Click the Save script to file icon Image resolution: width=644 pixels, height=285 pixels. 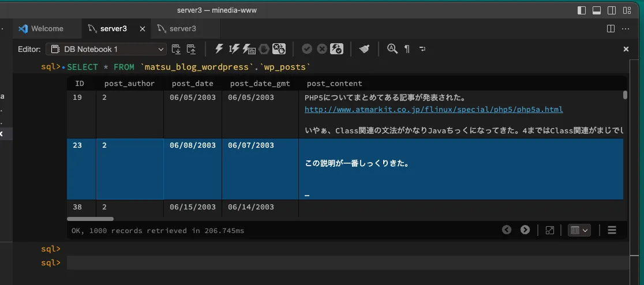pyautogui.click(x=191, y=49)
